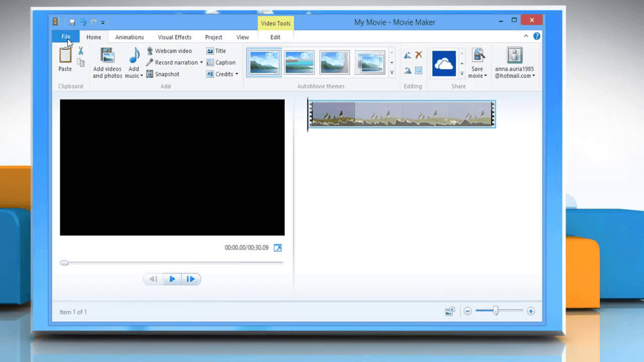Select the video clip on the storyboard
Screen dimensions: 644x362
401,114
